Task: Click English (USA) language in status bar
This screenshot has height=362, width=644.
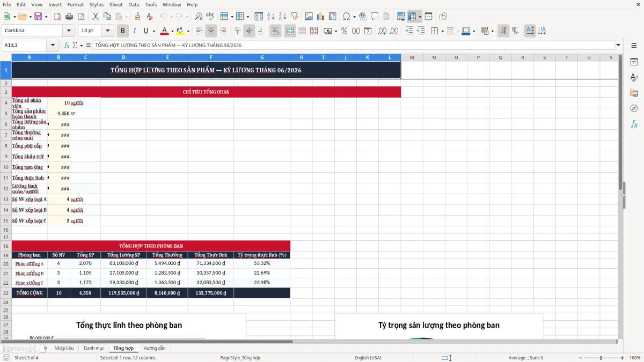Action: [x=368, y=358]
